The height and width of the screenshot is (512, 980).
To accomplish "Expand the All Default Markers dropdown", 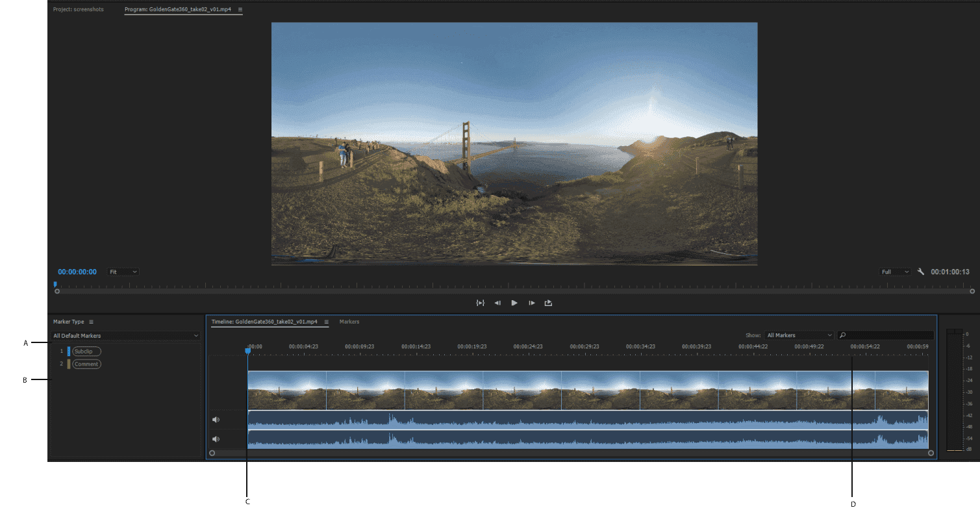I will coord(126,336).
